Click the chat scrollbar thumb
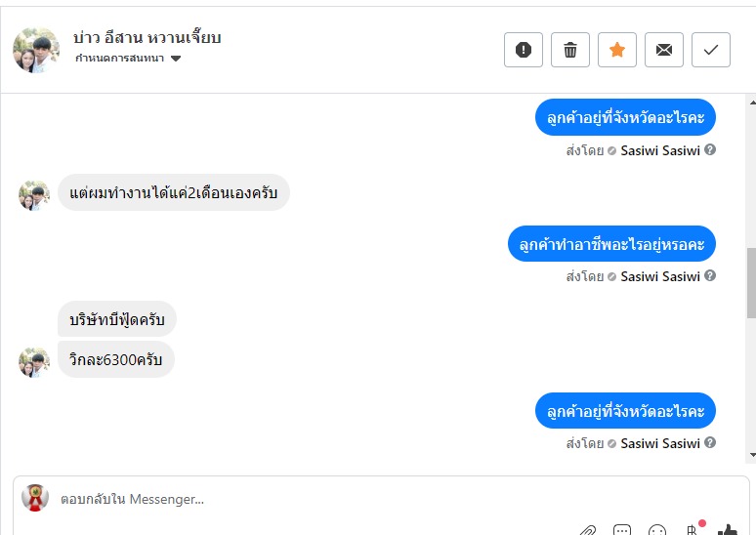The width and height of the screenshot is (756, 535). tap(751, 281)
